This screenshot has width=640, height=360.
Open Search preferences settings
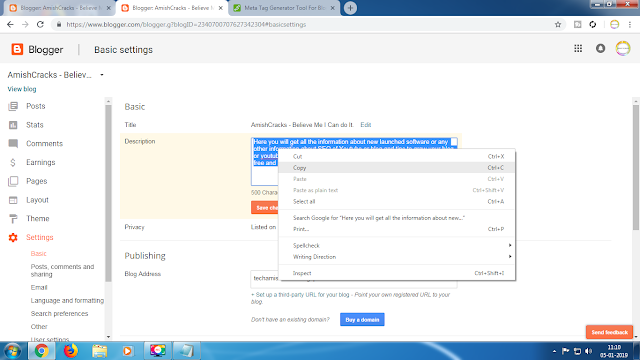pyautogui.click(x=59, y=313)
